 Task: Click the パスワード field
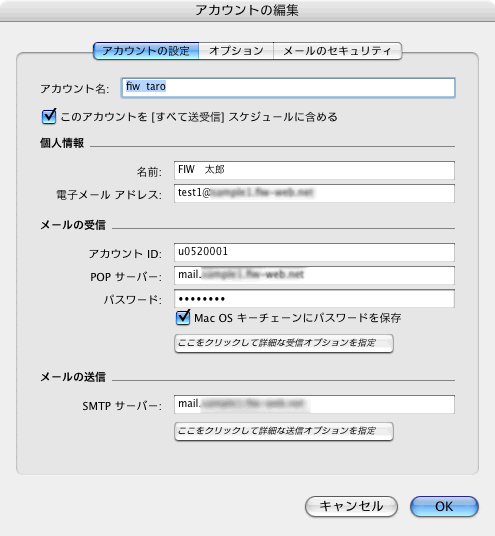coord(314,299)
